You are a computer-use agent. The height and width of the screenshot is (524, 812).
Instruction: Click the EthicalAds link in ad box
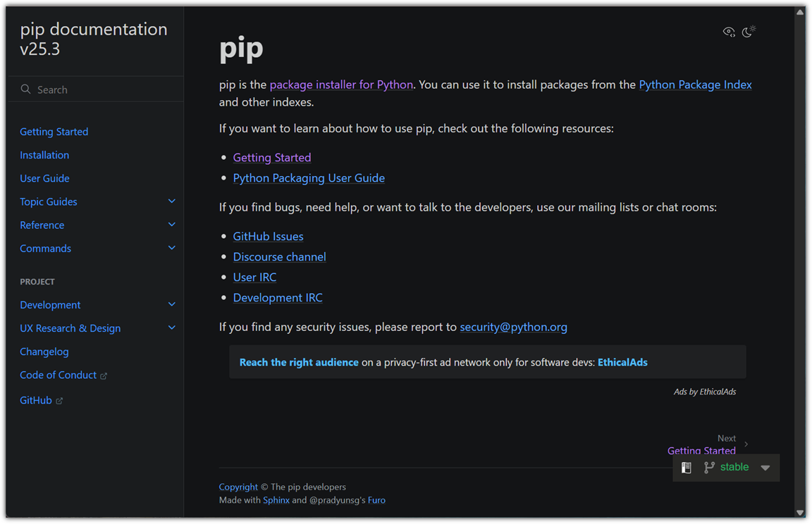click(622, 362)
